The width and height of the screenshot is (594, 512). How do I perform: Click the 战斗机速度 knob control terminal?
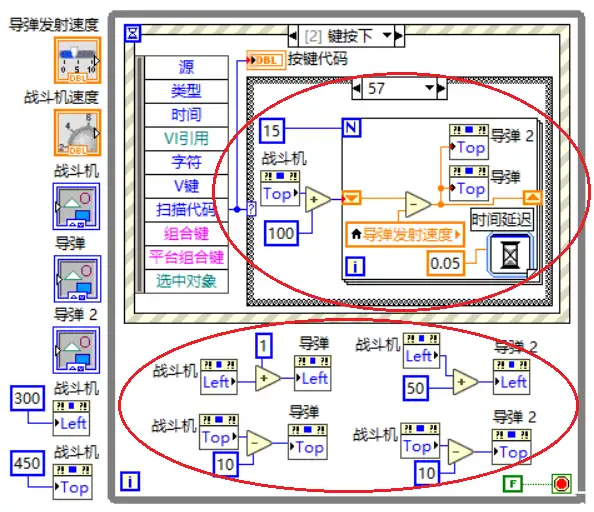click(x=78, y=133)
